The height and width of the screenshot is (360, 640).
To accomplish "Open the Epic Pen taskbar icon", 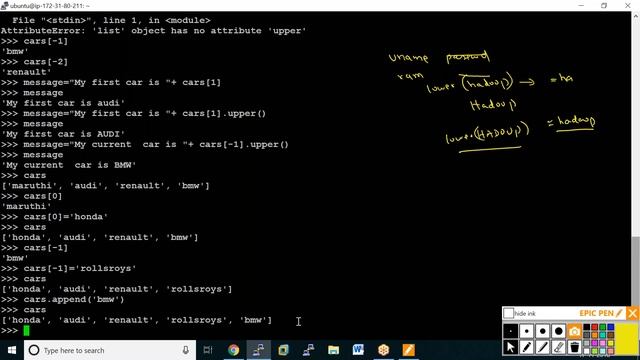I will [409, 350].
